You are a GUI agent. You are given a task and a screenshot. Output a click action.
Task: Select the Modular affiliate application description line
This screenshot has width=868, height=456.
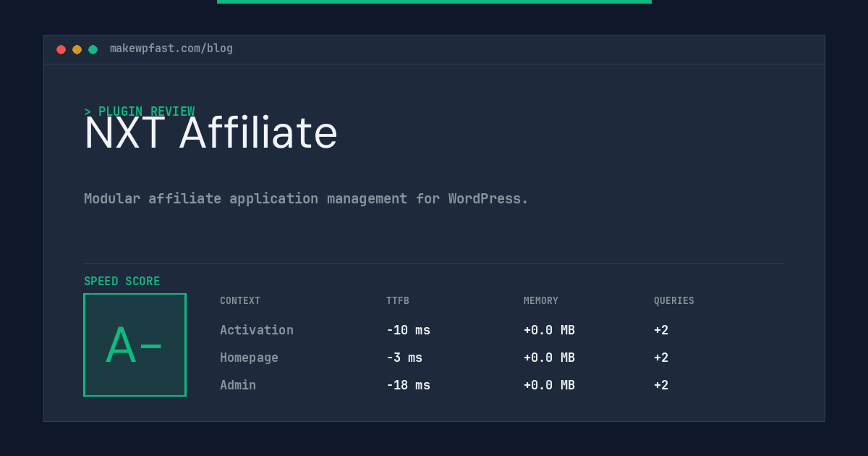click(x=306, y=198)
